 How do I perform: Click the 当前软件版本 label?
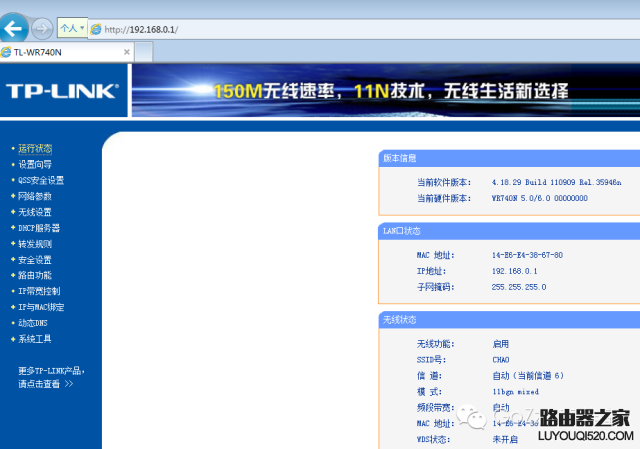(444, 182)
